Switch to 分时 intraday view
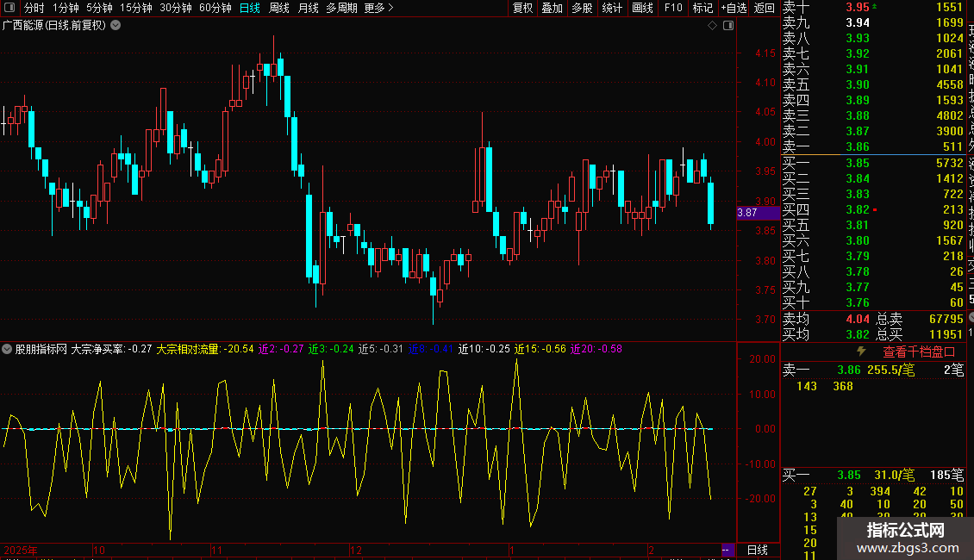This screenshot has height=560, width=974. click(34, 8)
